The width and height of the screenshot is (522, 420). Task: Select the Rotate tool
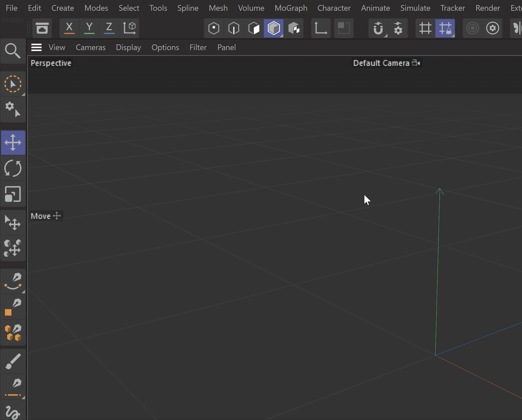tap(13, 168)
